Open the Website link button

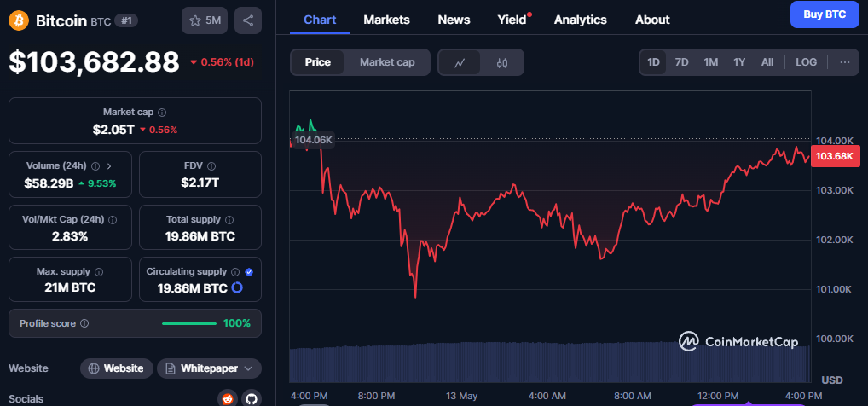click(x=117, y=368)
